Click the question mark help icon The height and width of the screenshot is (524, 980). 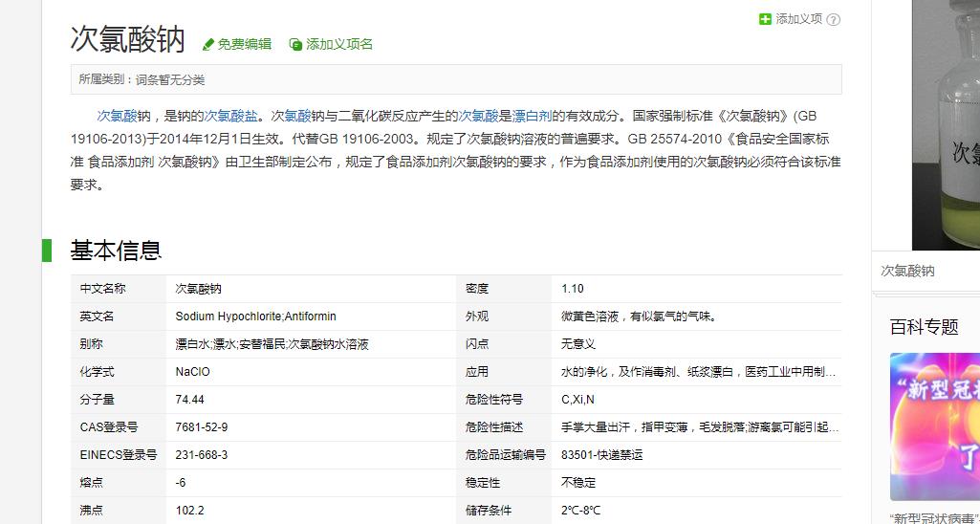pyautogui.click(x=833, y=20)
